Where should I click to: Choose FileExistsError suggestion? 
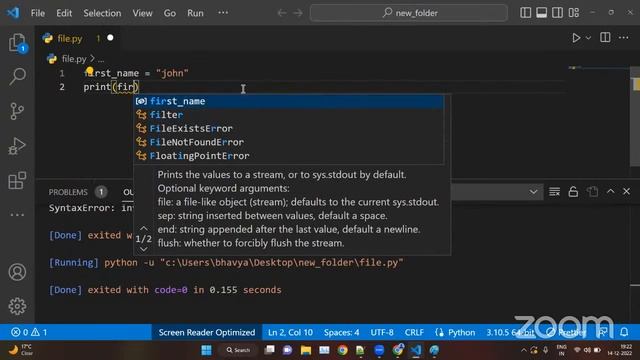pyautogui.click(x=289, y=129)
